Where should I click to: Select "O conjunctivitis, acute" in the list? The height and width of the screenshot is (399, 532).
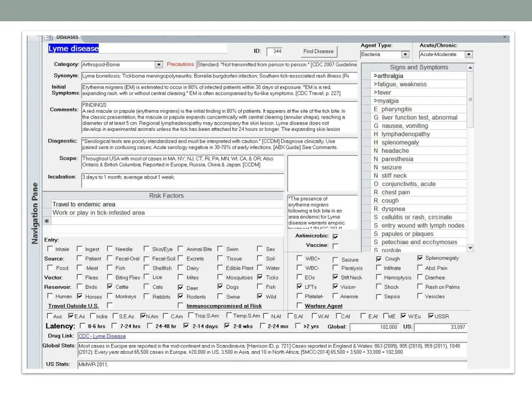click(x=419, y=184)
